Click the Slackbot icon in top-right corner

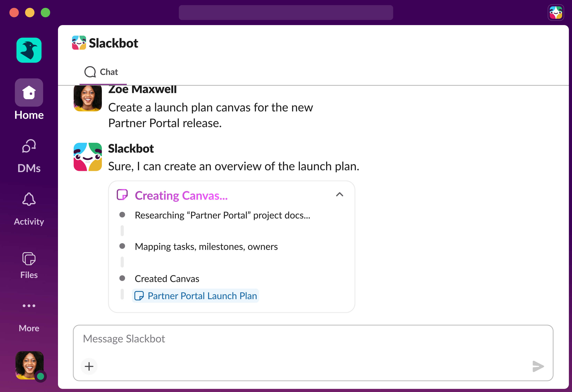pyautogui.click(x=556, y=13)
